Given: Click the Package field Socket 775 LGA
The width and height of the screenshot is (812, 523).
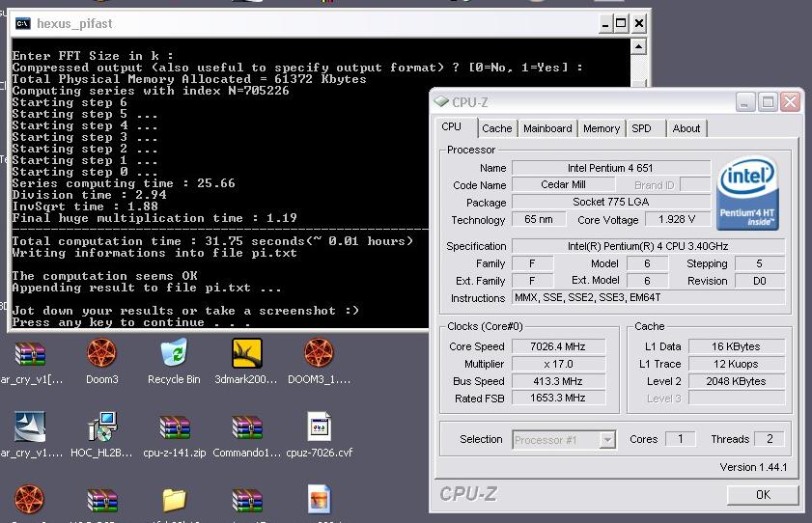Looking at the screenshot, I should click(x=611, y=202).
